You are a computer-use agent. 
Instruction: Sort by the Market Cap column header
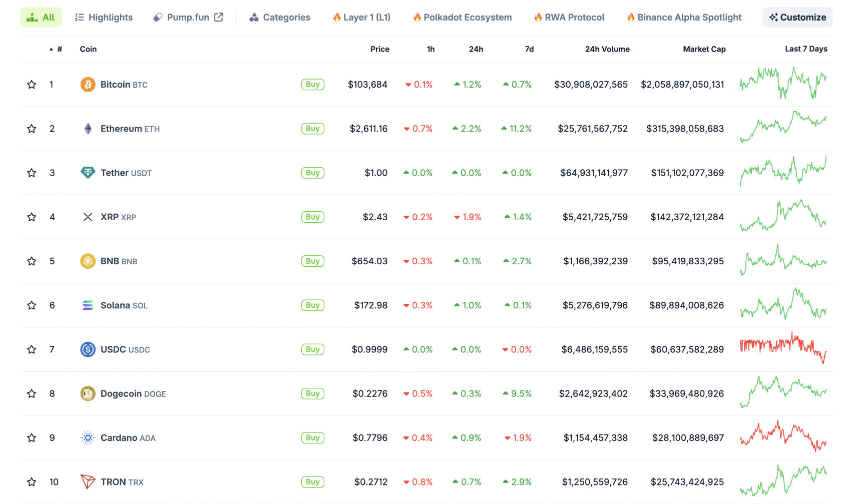pyautogui.click(x=704, y=49)
